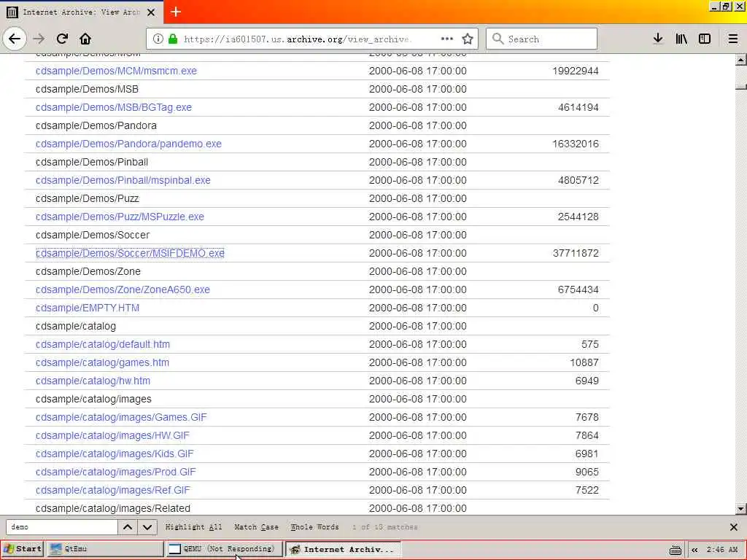Click the browser Search field
Image resolution: width=747 pixels, height=560 pixels.
coord(542,39)
